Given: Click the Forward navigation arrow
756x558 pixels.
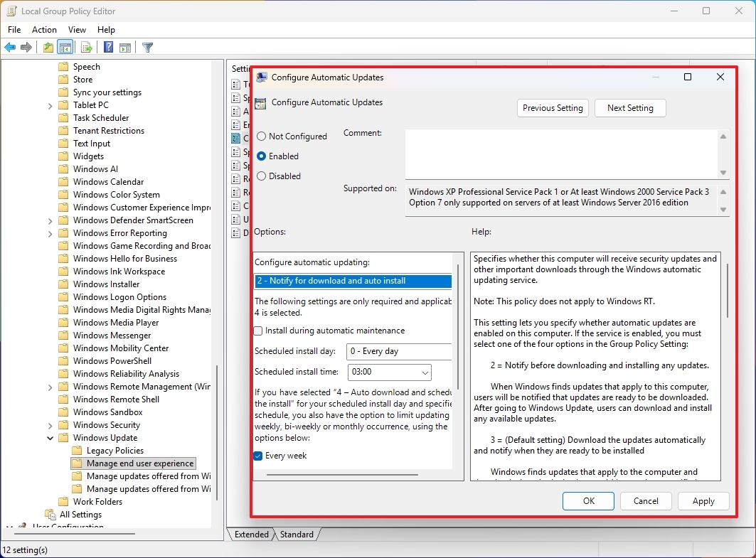Looking at the screenshot, I should 26,47.
